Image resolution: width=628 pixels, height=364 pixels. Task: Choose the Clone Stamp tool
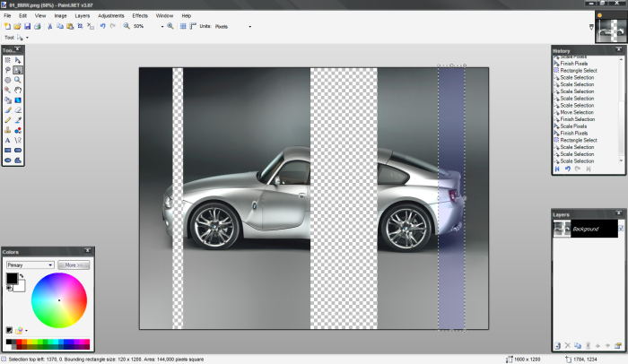[x=8, y=130]
